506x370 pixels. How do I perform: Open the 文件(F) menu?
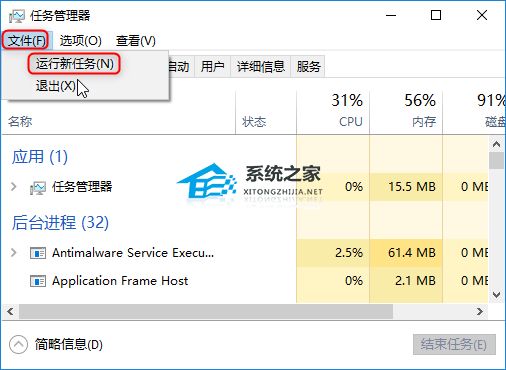click(x=26, y=40)
